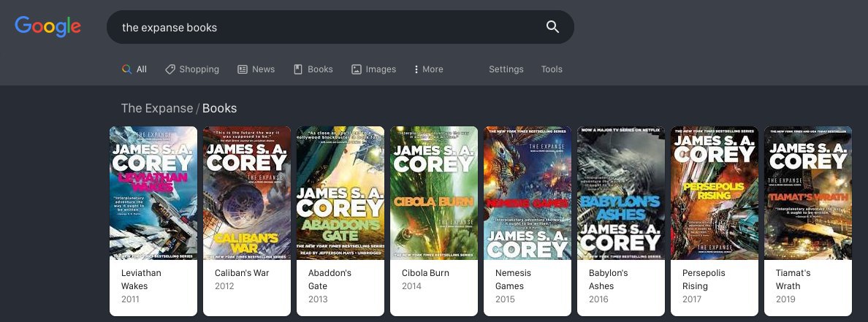
Task: Click the 'Books' breadcrumb heading
Action: point(219,108)
